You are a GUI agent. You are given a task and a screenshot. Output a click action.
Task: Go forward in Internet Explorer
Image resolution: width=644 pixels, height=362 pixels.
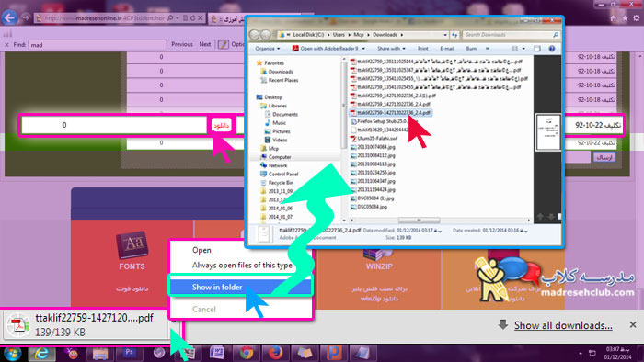26,17
